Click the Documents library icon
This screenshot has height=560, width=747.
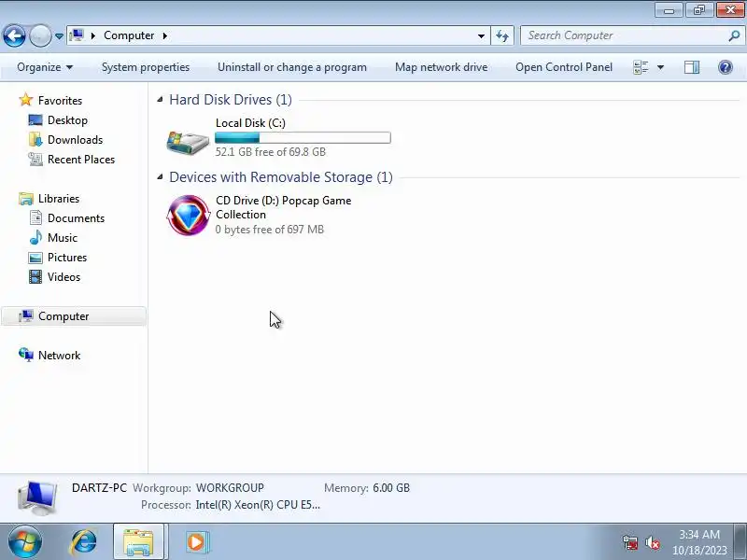click(x=35, y=217)
